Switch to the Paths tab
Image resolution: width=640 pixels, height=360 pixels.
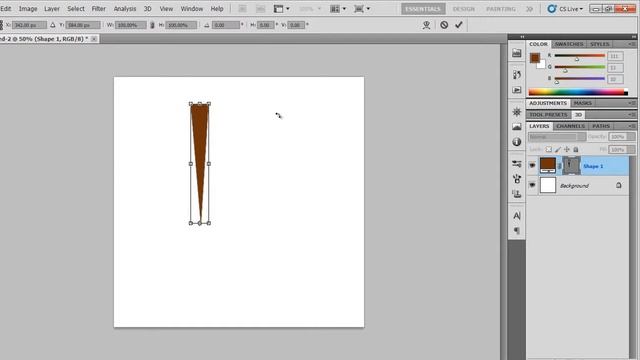coord(601,126)
